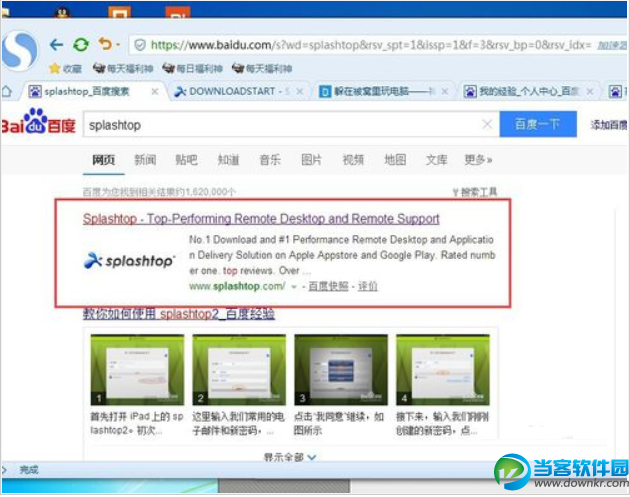Click the caption 接下来，输入我们刚刚创建的新密码
This screenshot has width=630, height=497.
tap(442, 423)
